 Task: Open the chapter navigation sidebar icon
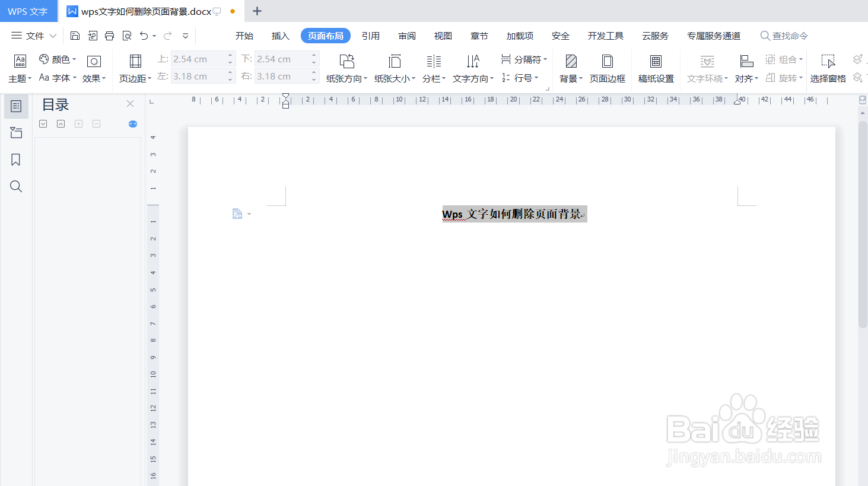point(16,133)
